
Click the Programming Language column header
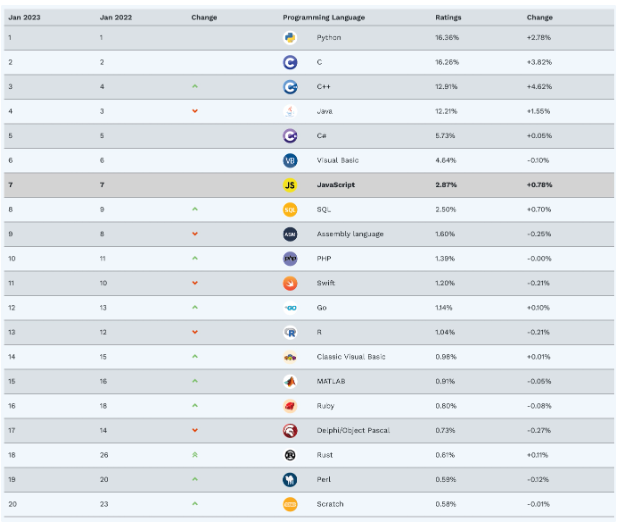(x=323, y=17)
